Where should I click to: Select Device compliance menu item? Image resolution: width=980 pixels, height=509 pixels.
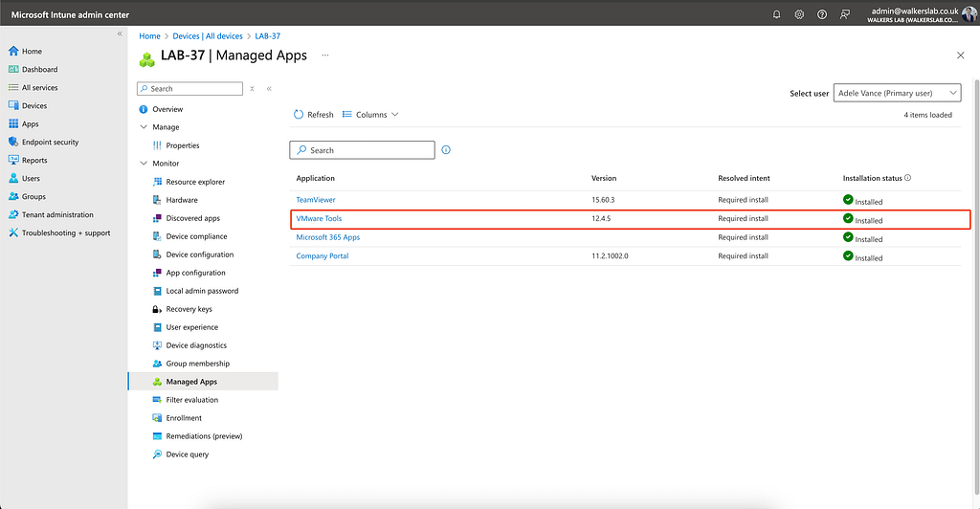pos(196,236)
